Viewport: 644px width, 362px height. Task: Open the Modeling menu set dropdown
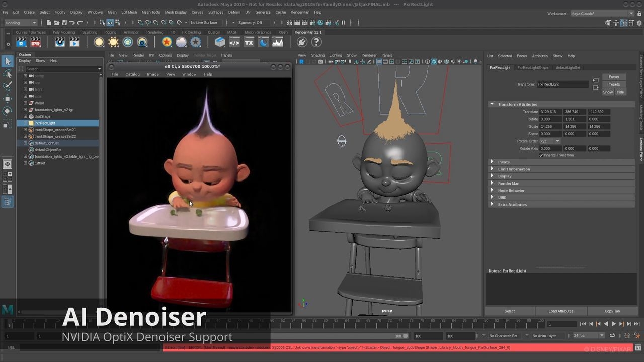pyautogui.click(x=20, y=23)
